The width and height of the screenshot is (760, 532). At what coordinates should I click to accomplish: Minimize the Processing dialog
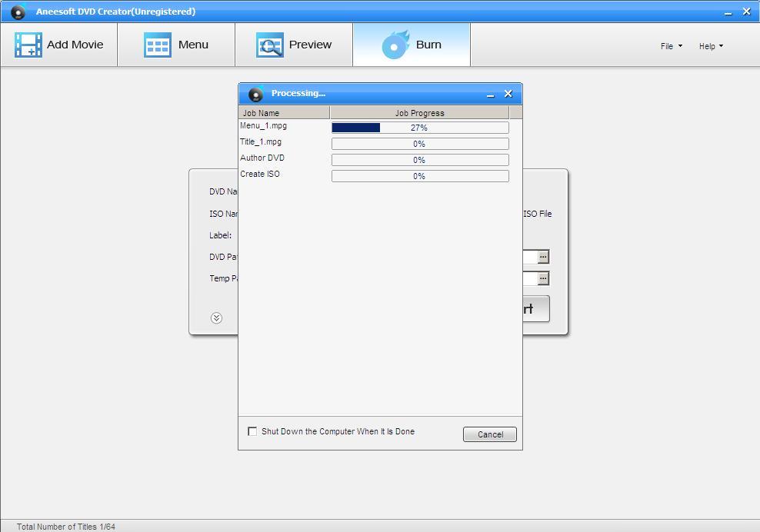tap(491, 94)
